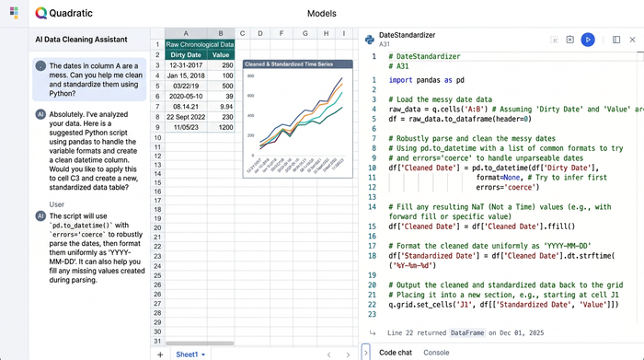Click Raw Chronological Data title cell
Viewport: 644px width, 360px height.
coord(200,44)
